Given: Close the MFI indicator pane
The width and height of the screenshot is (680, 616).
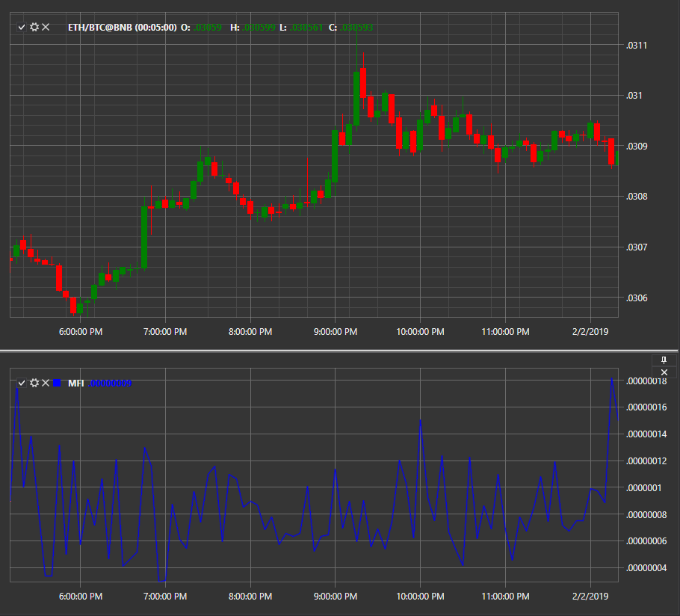Looking at the screenshot, I should click(664, 372).
